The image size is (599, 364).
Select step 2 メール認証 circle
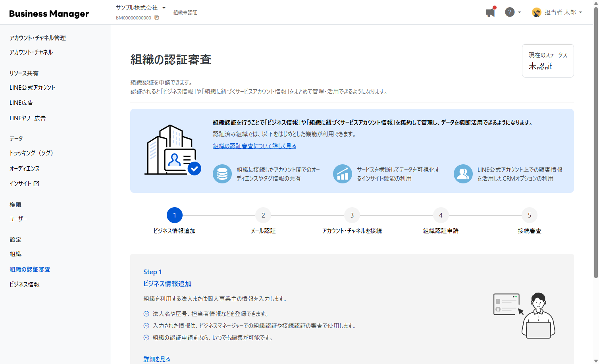263,215
